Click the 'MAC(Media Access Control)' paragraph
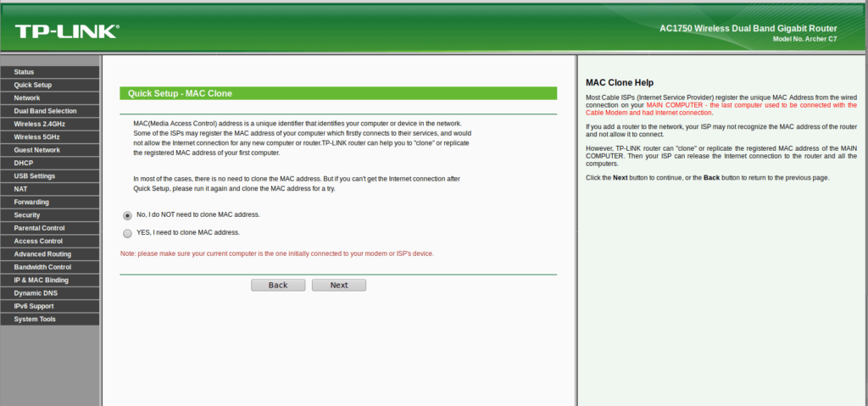 [x=303, y=138]
